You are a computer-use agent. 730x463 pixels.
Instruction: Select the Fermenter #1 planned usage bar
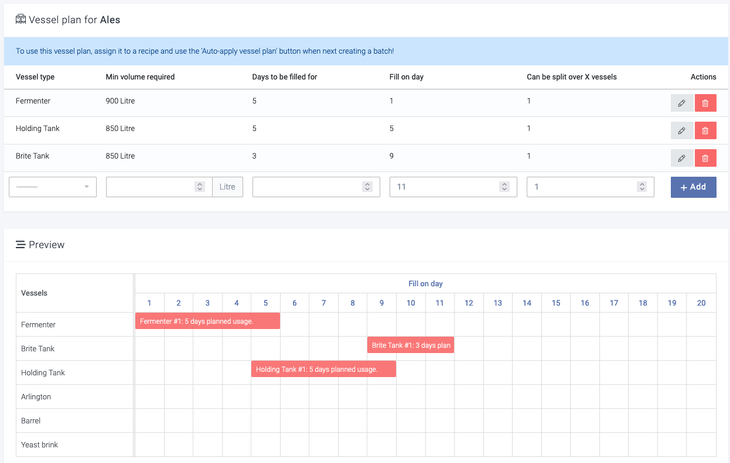207,321
